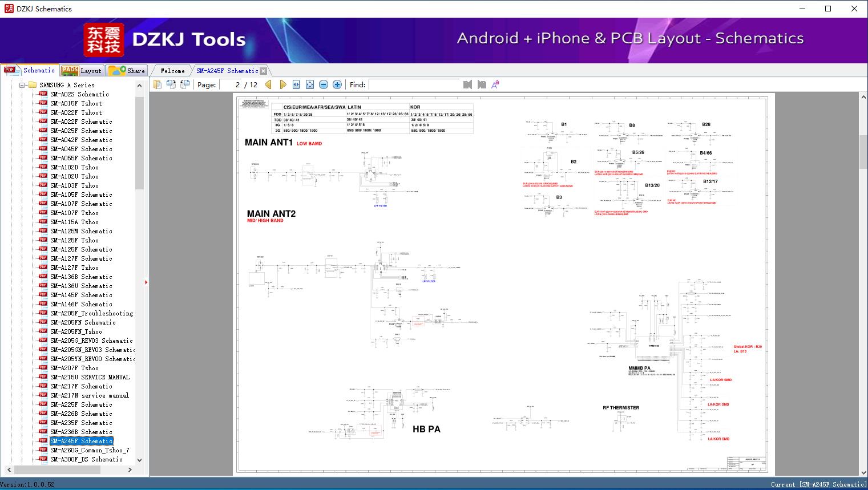Screen dimensions: 868x490
Task: Click the fit width icon
Action: pos(296,84)
